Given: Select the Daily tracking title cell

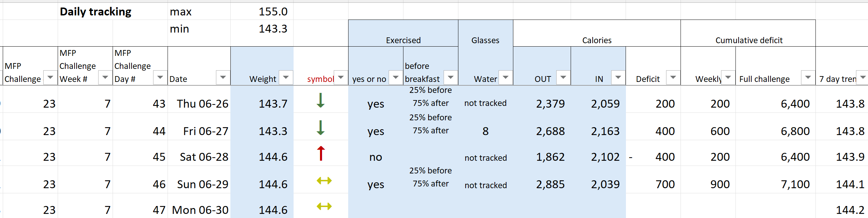Looking at the screenshot, I should pos(95,12).
